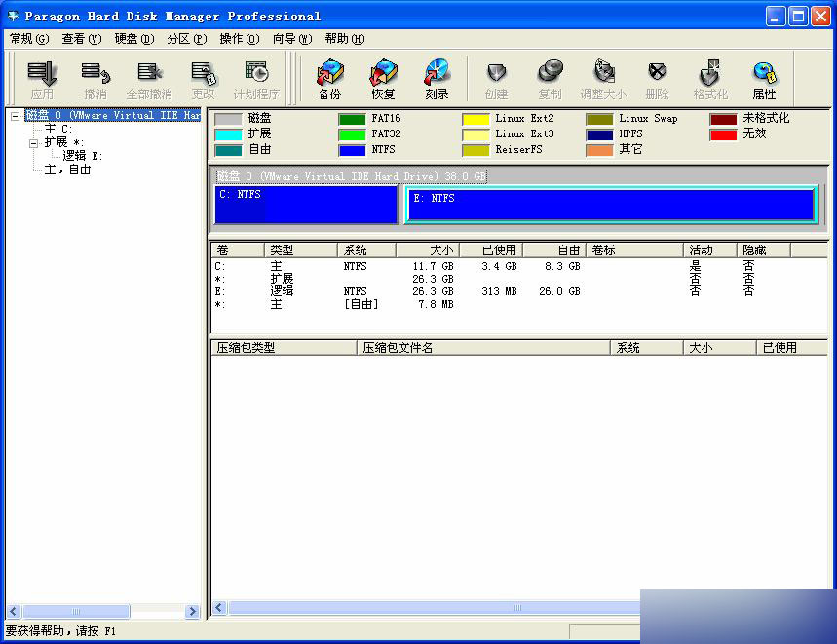Screen dimensions: 837x644
Task: Sort by the 大小 column in partition list
Action: point(428,250)
